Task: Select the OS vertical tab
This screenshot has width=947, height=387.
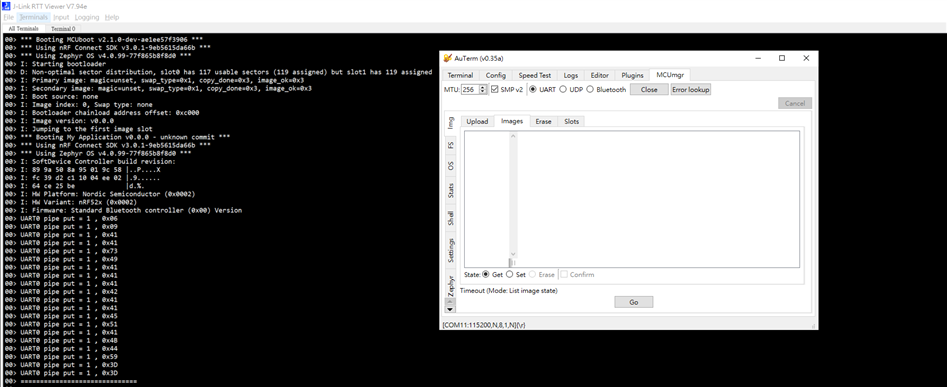Action: tap(450, 166)
